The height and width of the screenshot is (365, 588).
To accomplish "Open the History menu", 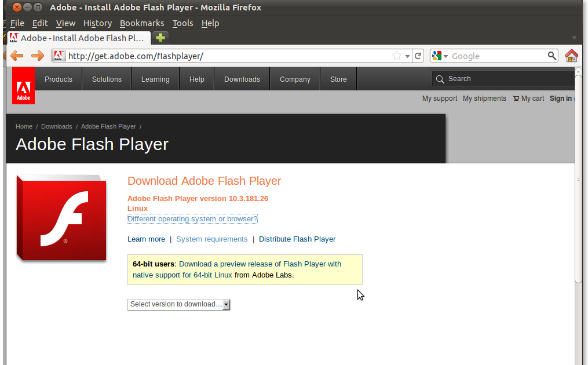I will click(x=97, y=23).
